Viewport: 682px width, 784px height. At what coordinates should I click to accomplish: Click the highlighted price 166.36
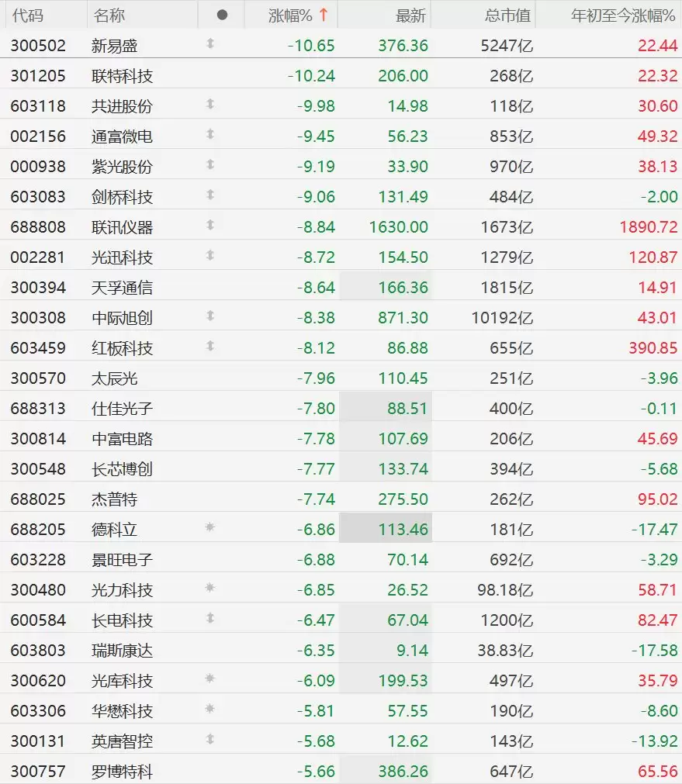(x=403, y=288)
